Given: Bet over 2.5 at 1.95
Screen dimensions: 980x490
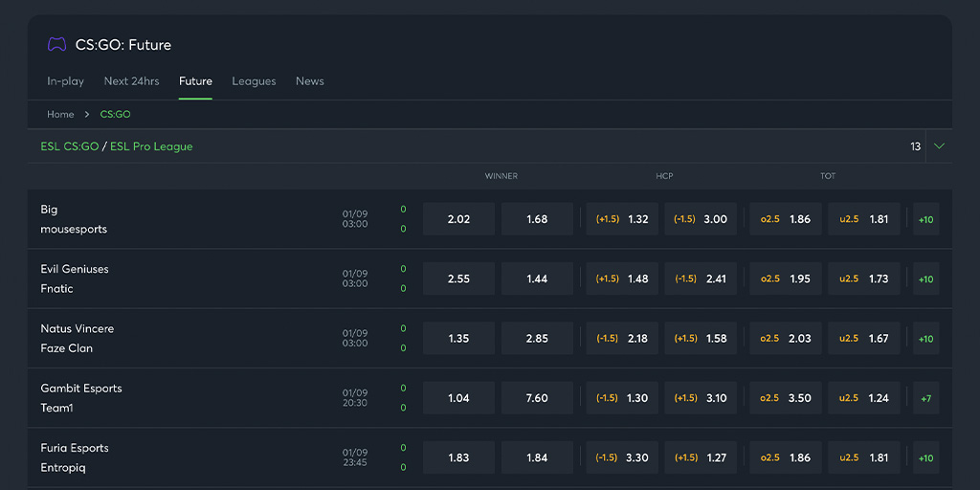Looking at the screenshot, I should [x=786, y=278].
